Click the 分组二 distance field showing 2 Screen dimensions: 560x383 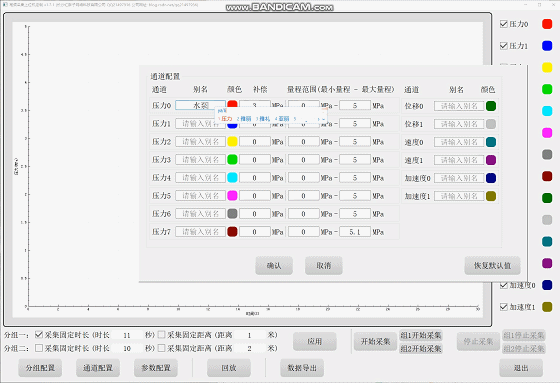pyautogui.click(x=249, y=348)
